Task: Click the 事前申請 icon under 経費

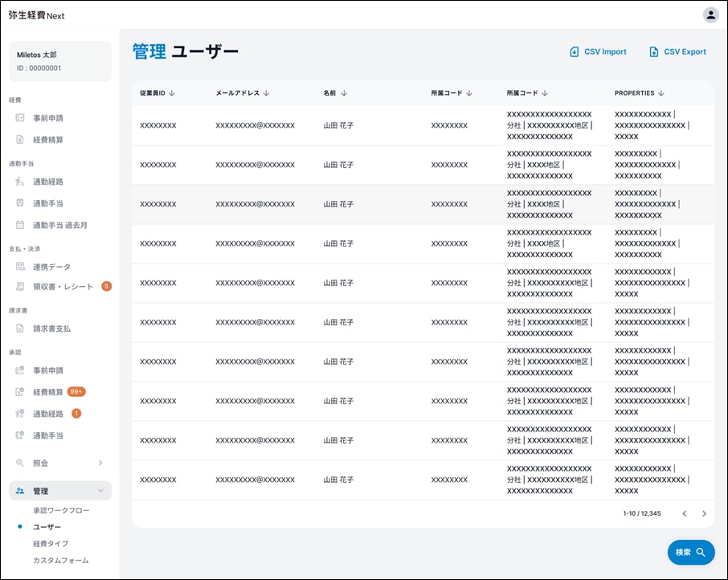Action: (x=20, y=118)
